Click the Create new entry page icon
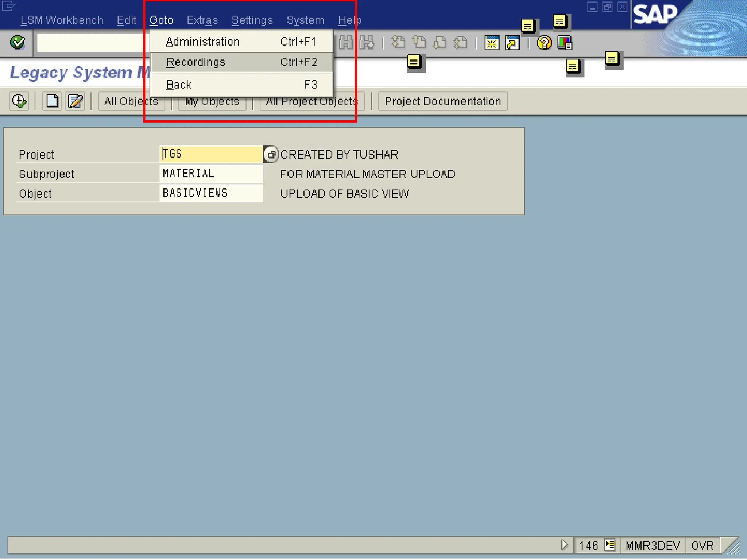The width and height of the screenshot is (747, 560). coord(52,101)
